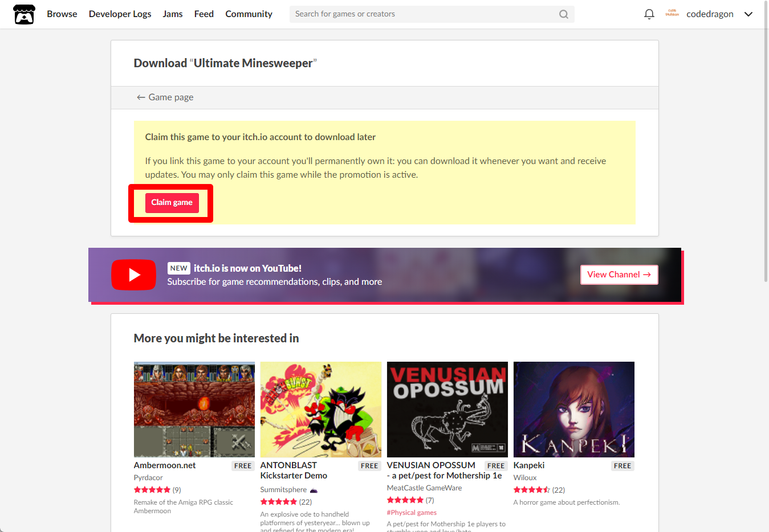The height and width of the screenshot is (532, 769).
Task: Click the codedragon avatar image
Action: (672, 14)
